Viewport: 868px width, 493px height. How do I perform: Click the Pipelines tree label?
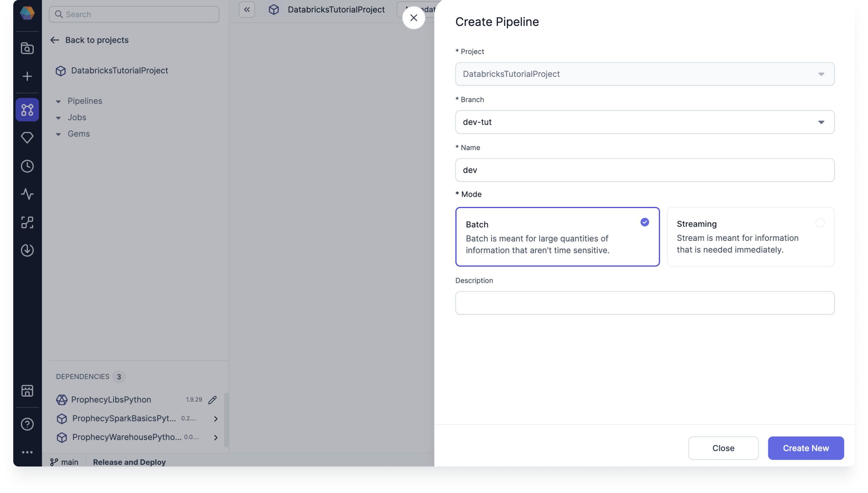click(84, 101)
